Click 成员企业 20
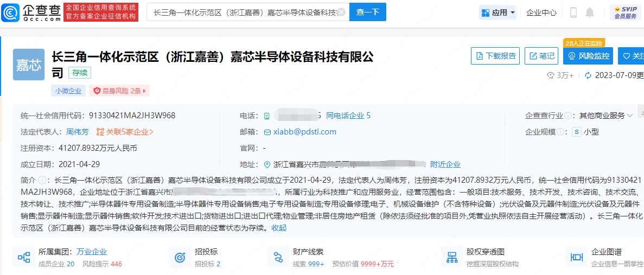Viewport: 644px width, 275px height. (x=56, y=264)
